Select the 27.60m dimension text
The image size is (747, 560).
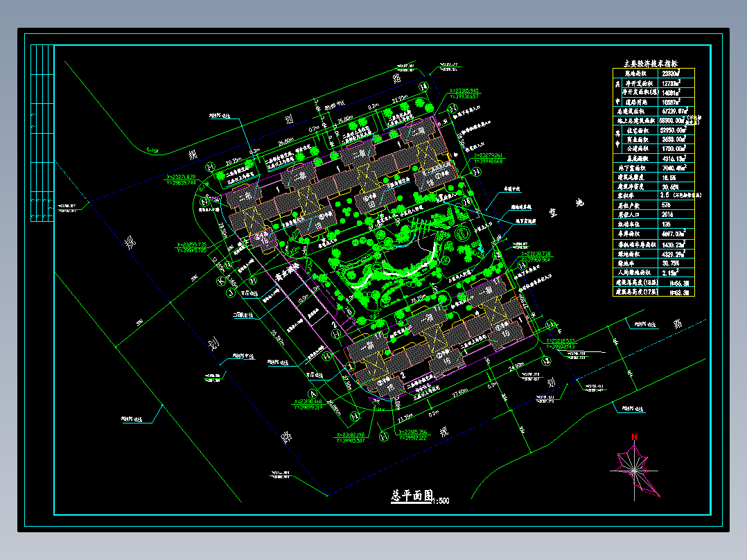(459, 392)
